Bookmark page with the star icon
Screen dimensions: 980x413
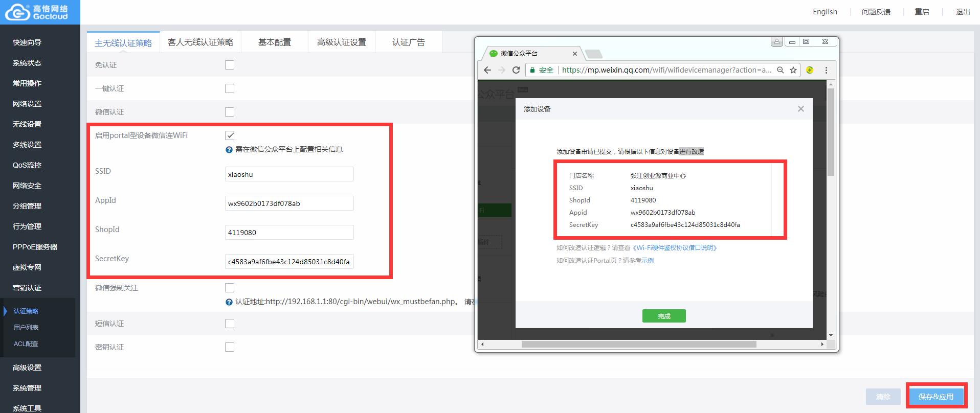(793, 70)
